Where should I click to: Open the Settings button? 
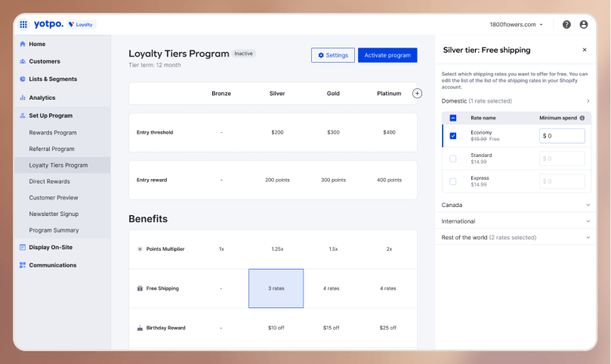point(333,55)
